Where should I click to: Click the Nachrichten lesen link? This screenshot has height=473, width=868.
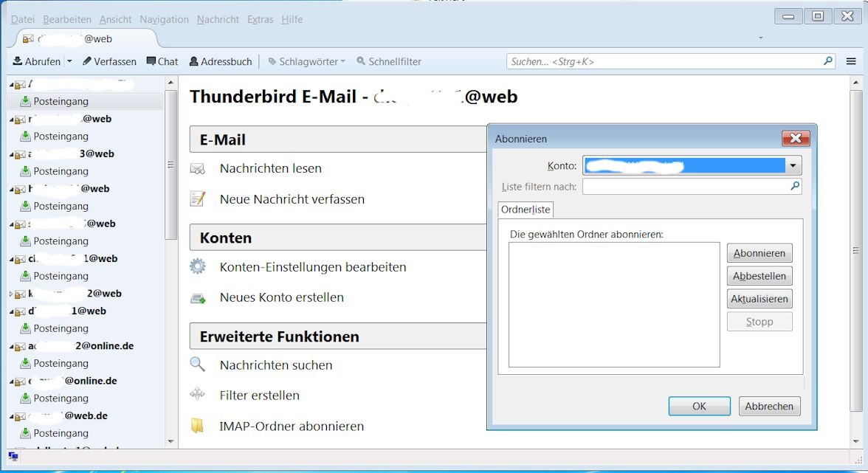click(270, 168)
